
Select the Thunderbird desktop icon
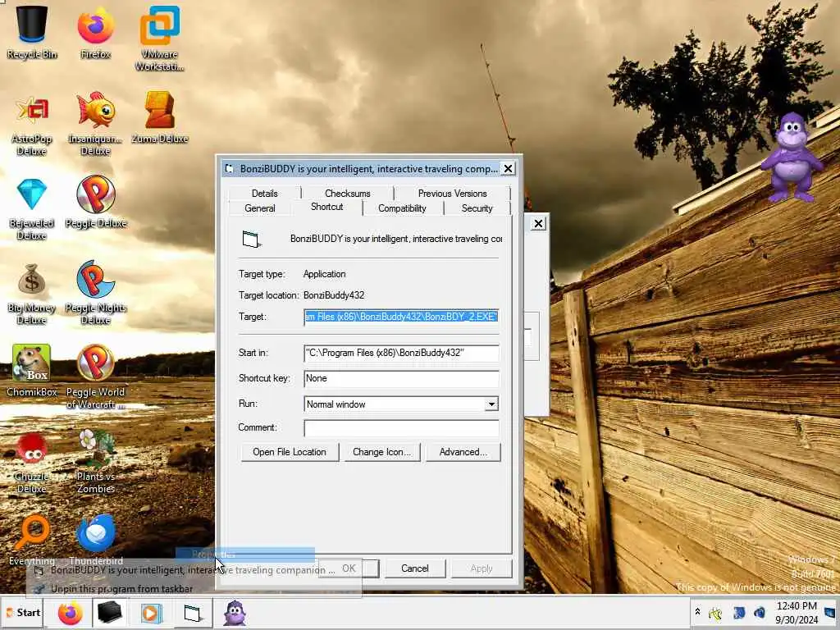point(95,540)
